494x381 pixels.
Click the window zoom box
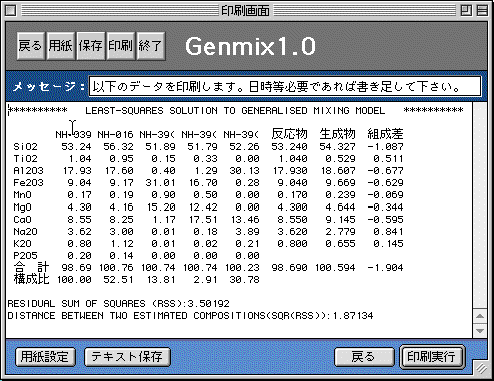click(466, 11)
